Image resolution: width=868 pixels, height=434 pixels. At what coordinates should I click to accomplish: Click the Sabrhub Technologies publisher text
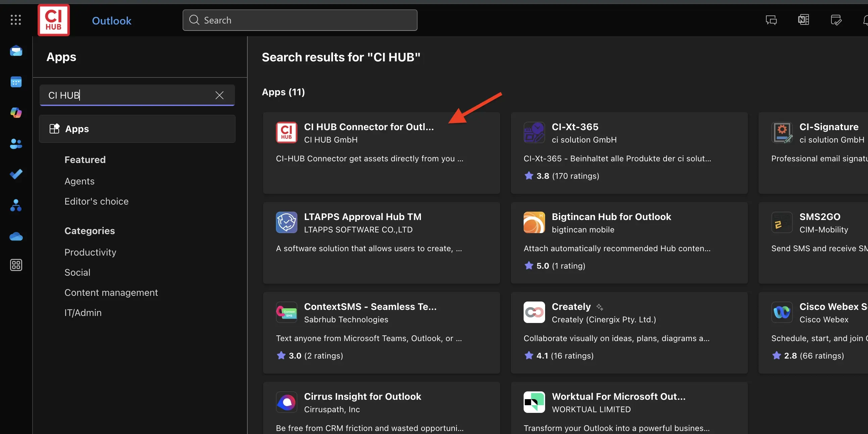[346, 320]
